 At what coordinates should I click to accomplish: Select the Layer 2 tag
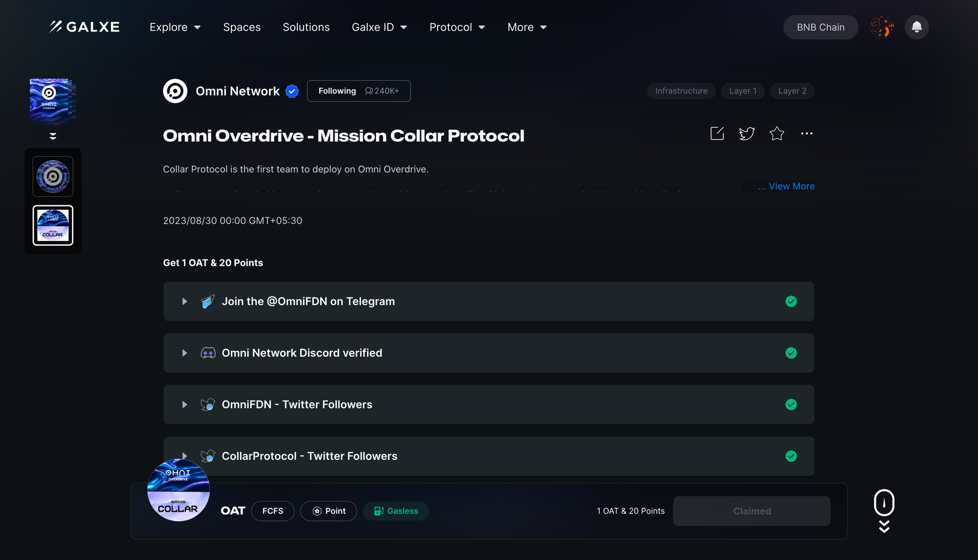point(792,91)
